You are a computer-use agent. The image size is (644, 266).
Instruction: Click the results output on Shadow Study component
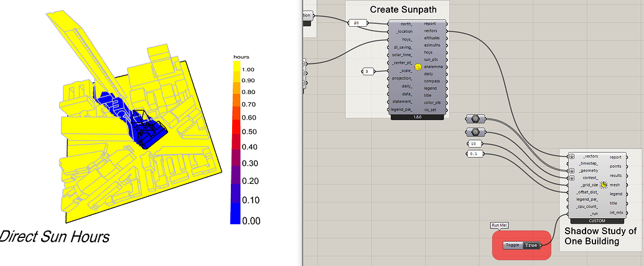616,176
